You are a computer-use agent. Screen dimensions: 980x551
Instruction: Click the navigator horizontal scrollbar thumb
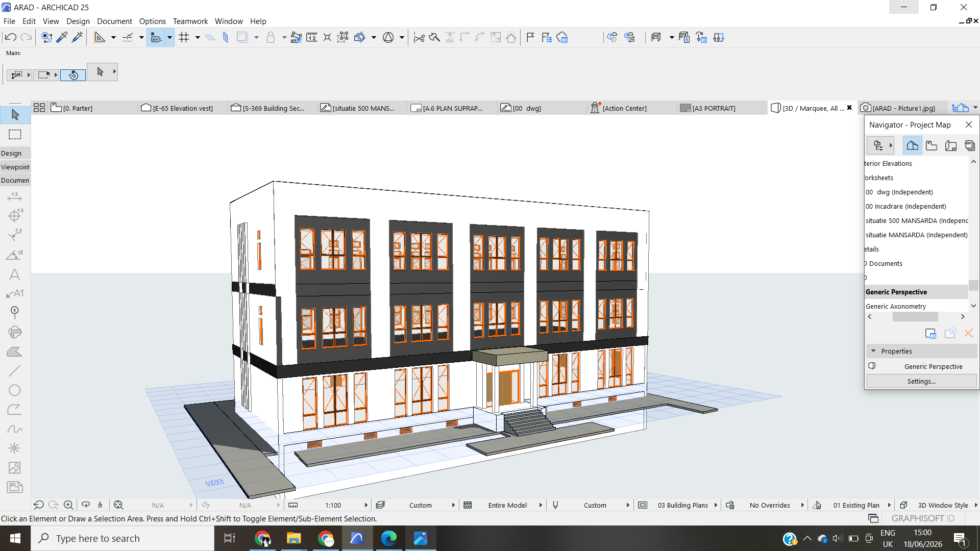pyautogui.click(x=915, y=317)
